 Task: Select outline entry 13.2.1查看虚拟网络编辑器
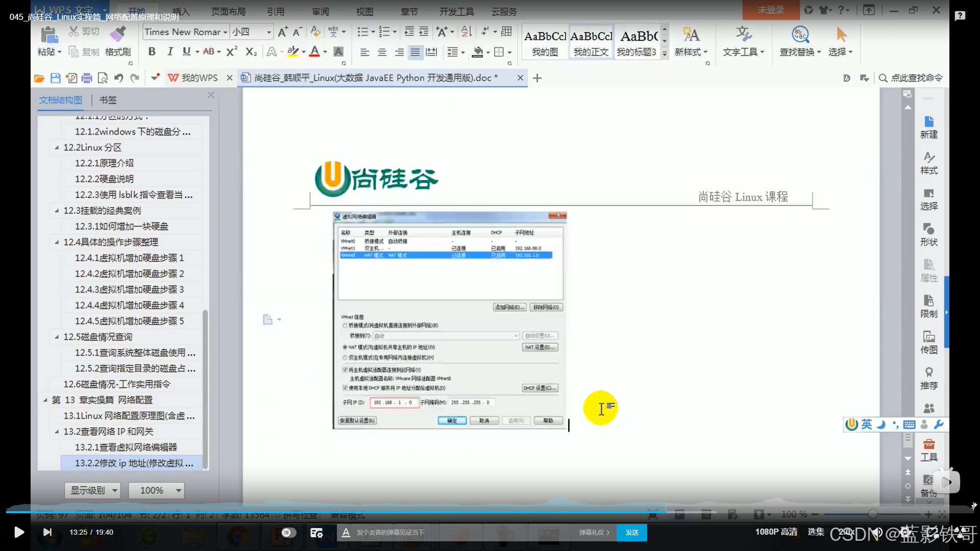pyautogui.click(x=126, y=447)
